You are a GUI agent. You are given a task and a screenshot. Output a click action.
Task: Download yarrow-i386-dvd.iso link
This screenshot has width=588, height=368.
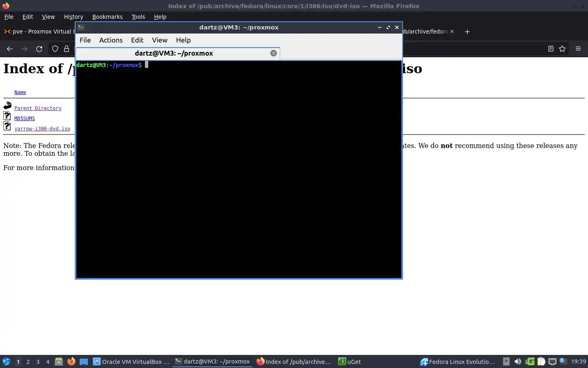42,129
